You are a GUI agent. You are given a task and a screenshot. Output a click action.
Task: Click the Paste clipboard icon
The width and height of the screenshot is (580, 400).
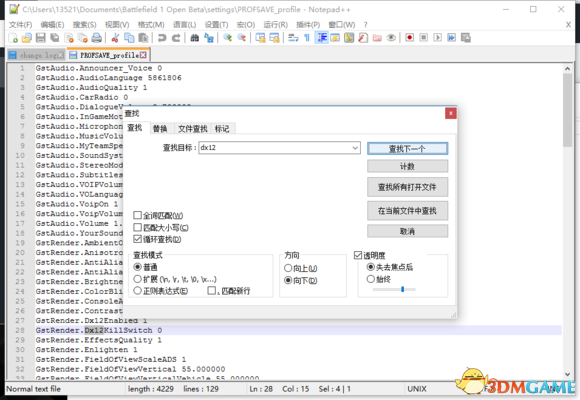point(143,38)
